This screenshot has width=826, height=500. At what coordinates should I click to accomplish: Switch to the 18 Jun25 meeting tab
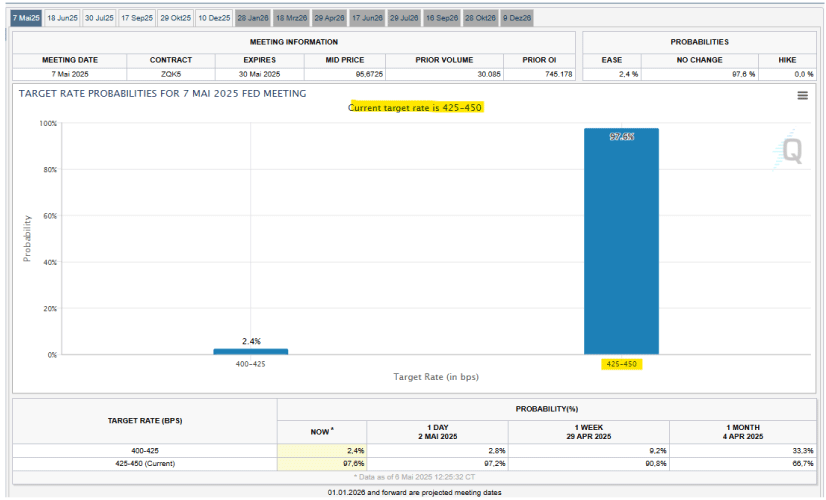pos(61,18)
